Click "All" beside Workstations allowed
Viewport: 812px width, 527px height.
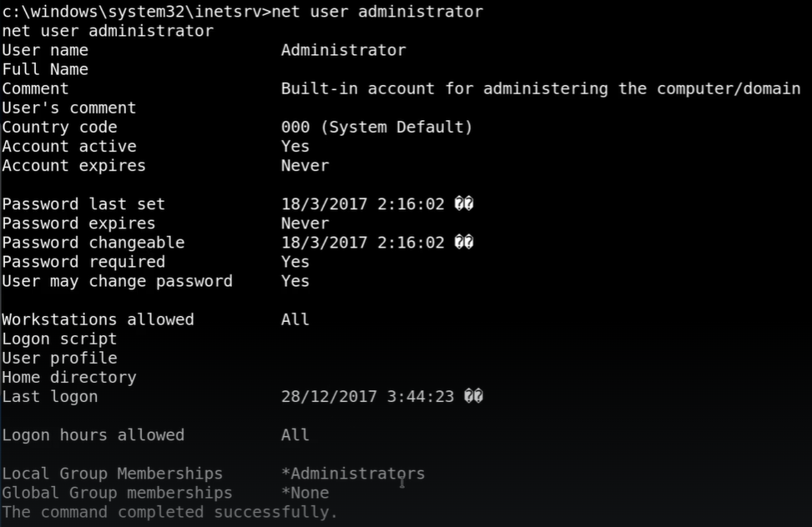[x=295, y=319]
